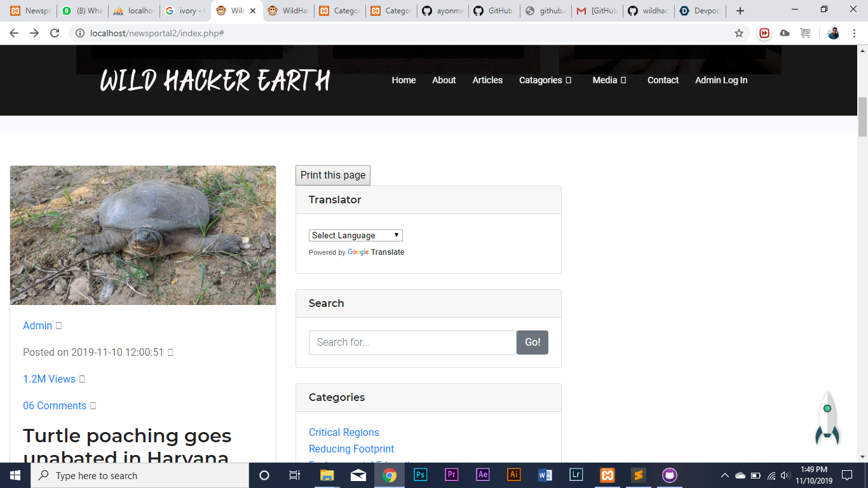Screen dimensions: 868x488
Task: Open the red video extension icon
Action: click(764, 33)
